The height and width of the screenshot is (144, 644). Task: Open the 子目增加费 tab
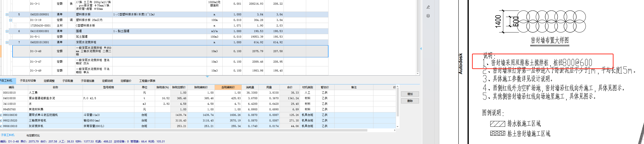88,81
